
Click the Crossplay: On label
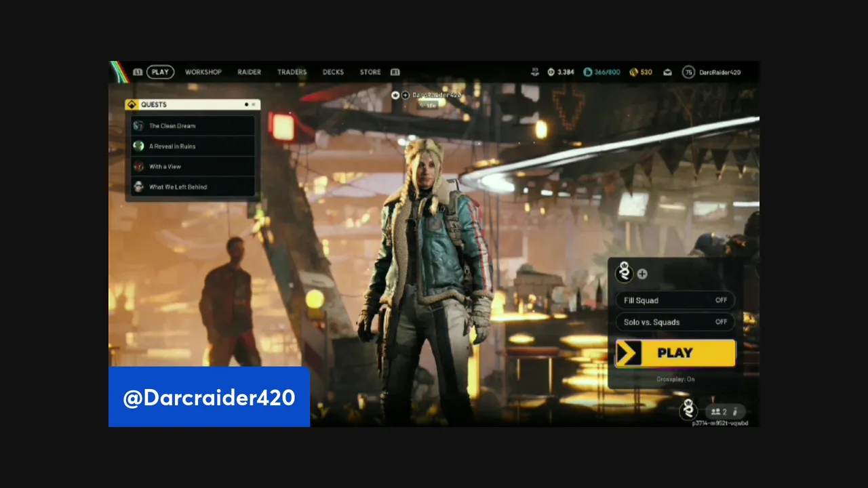[x=675, y=379]
